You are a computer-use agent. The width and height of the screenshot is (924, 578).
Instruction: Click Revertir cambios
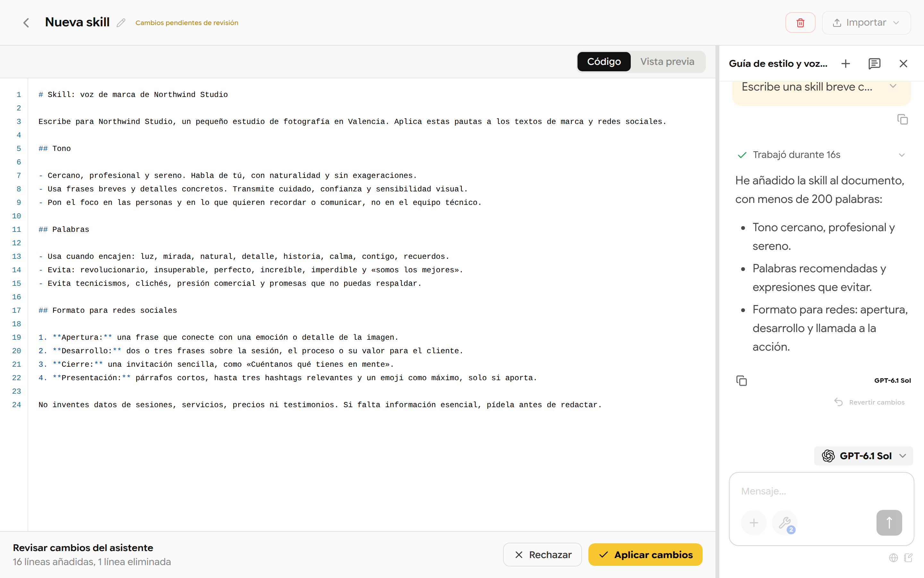(869, 402)
